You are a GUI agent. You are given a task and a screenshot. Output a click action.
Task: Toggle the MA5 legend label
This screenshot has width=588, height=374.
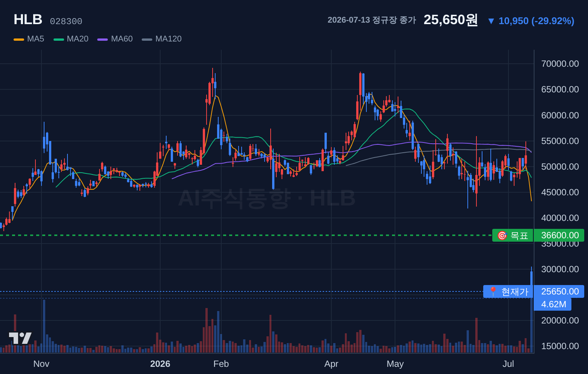coord(35,39)
